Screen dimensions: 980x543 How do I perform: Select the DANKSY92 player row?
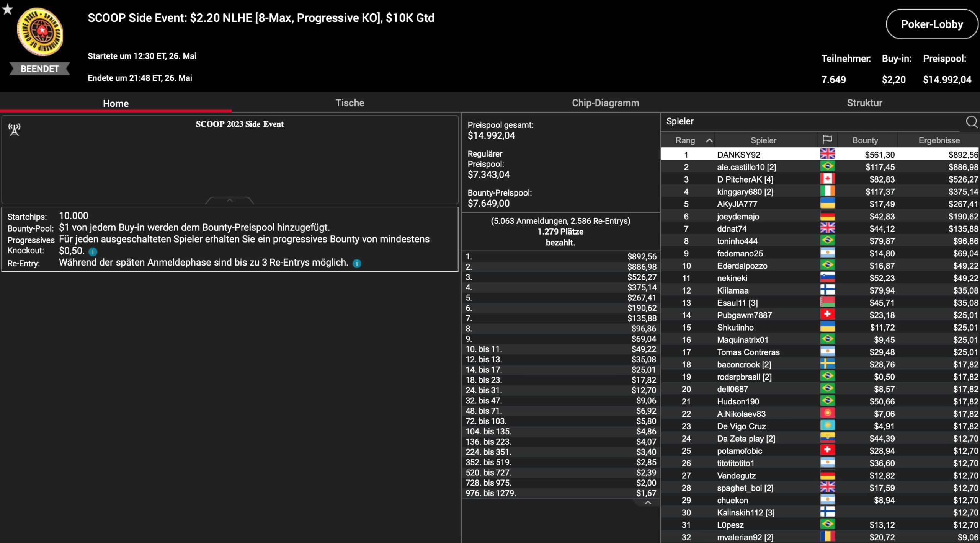click(820, 154)
